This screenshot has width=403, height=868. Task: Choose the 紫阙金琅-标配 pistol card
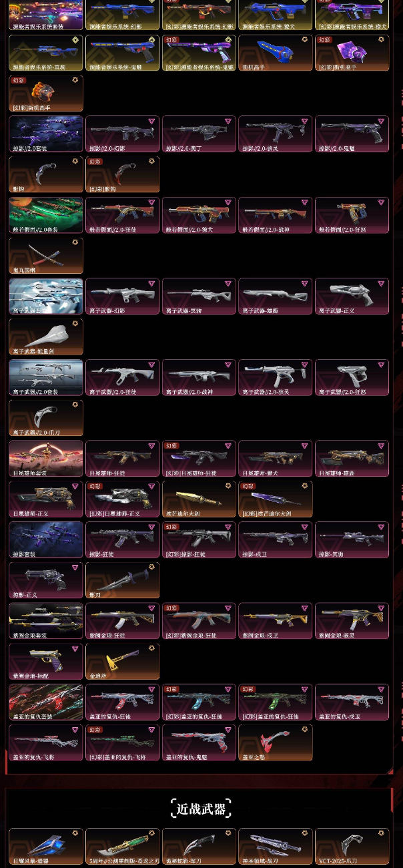46,661
